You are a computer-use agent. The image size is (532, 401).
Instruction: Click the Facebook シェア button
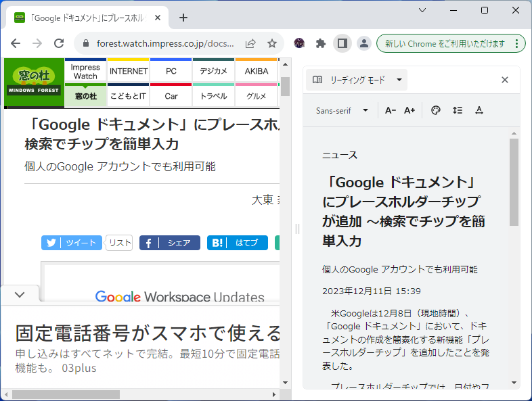click(x=170, y=243)
